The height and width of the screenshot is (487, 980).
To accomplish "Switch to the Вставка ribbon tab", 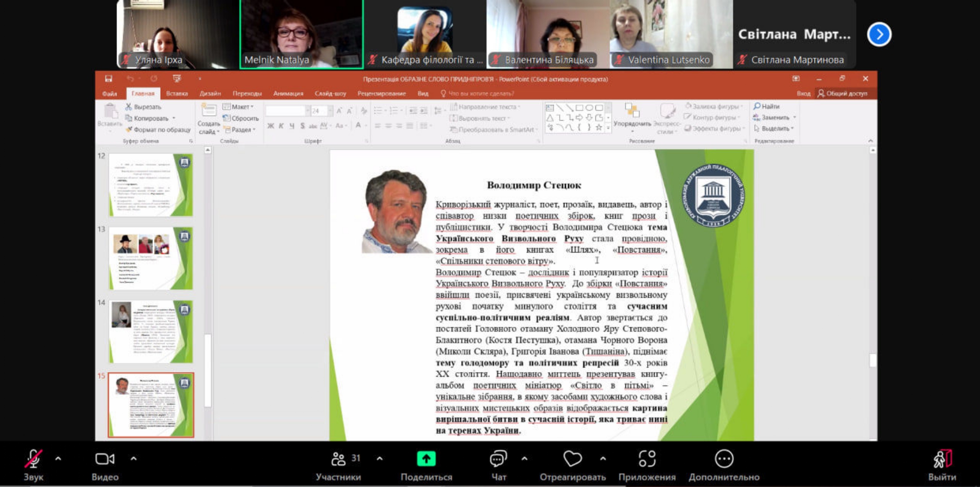I will (x=177, y=94).
